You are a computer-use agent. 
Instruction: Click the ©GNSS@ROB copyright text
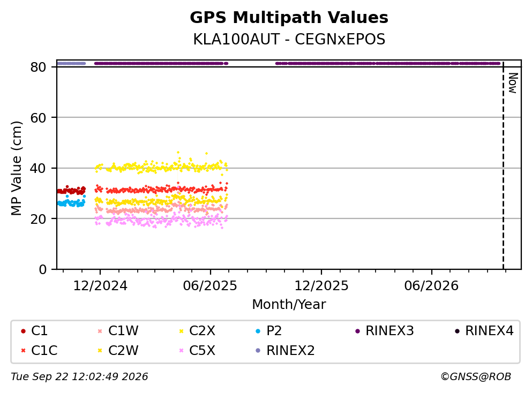tap(476, 376)
